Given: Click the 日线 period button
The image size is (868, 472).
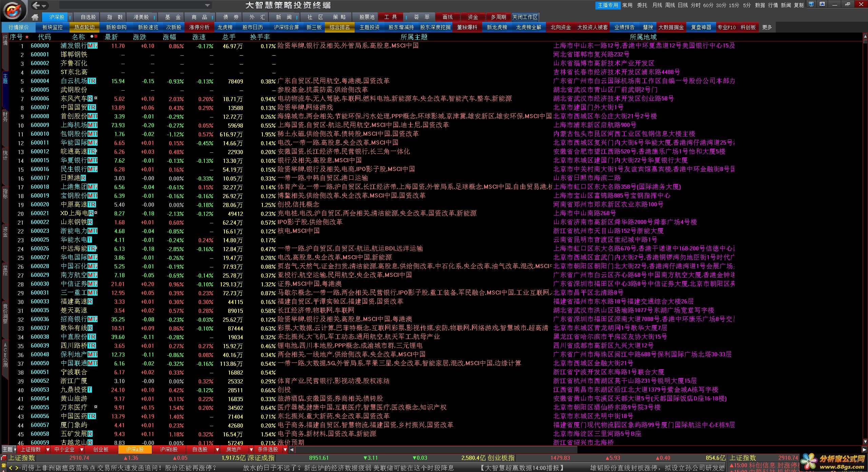Looking at the screenshot, I should (683, 5).
